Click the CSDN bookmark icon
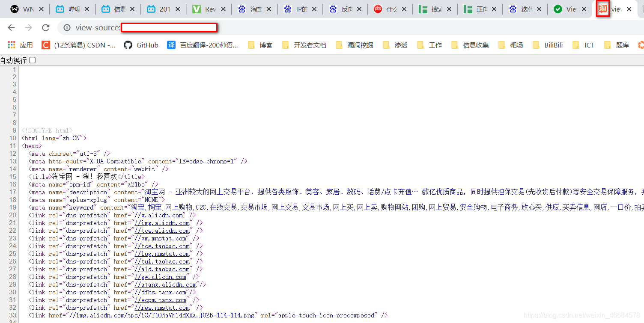 tap(45, 44)
